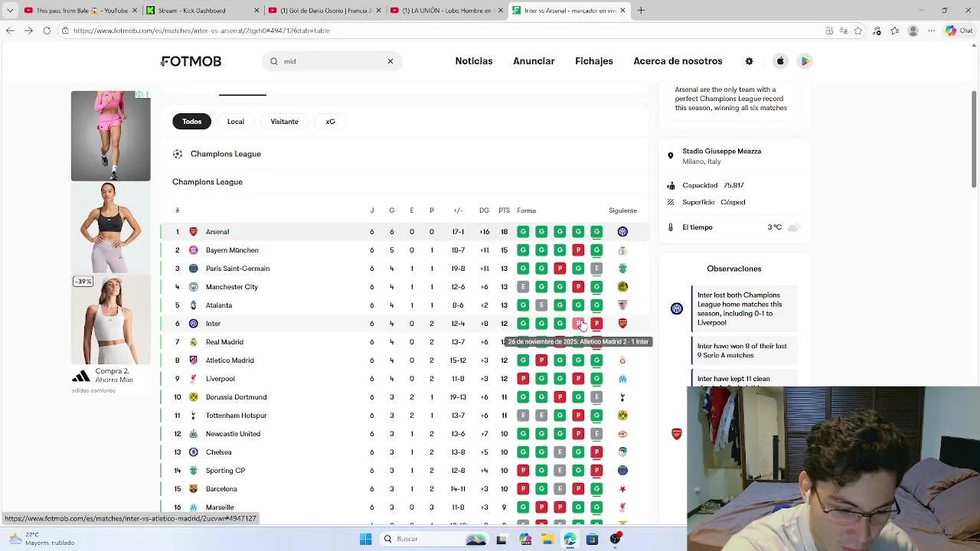Select the Local filter
Image resolution: width=980 pixels, height=551 pixels.
(235, 122)
